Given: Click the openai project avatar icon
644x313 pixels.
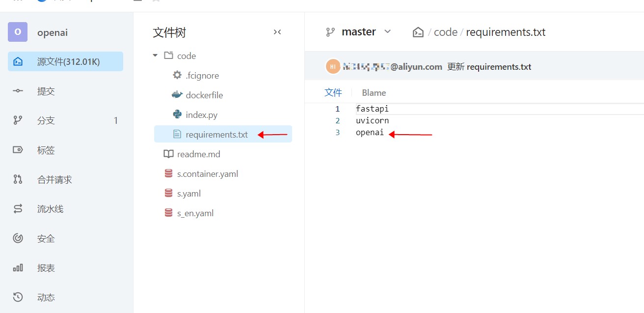Looking at the screenshot, I should (18, 32).
